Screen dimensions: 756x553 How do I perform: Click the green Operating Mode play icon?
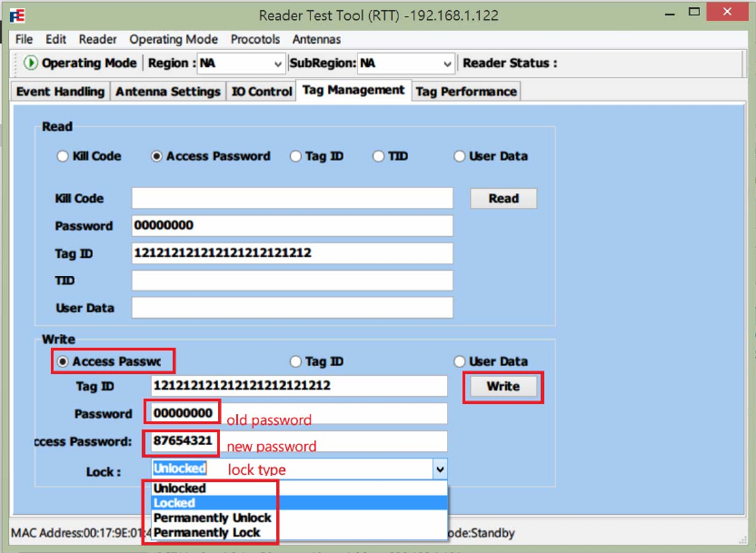click(x=30, y=63)
